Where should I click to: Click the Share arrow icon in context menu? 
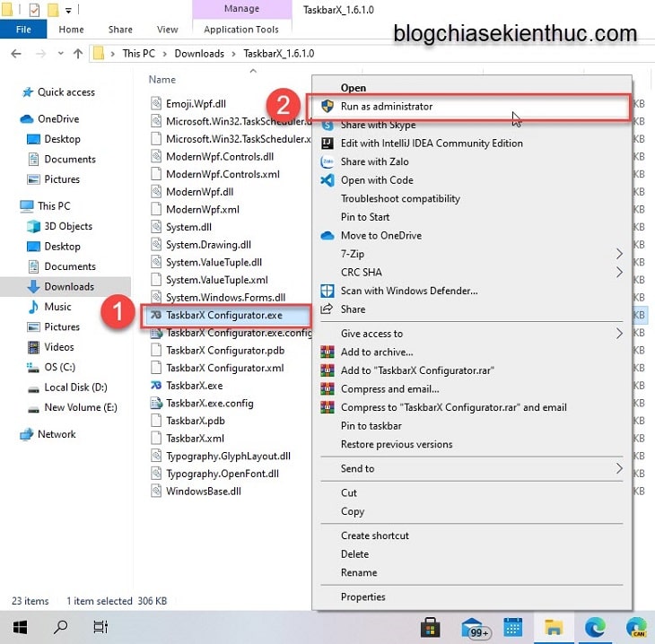tap(327, 309)
